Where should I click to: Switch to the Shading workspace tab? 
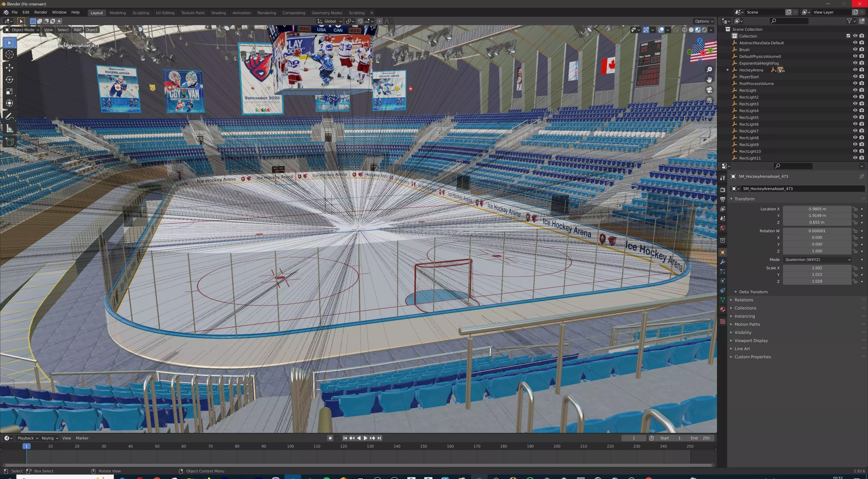pos(218,13)
